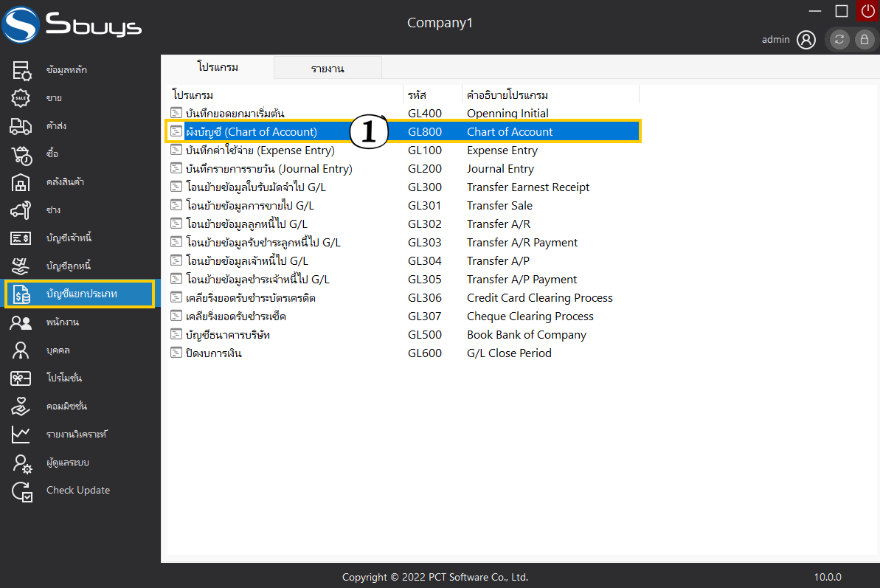Click the lock icon next to refresh
Viewport: 880px width, 588px height.
[864, 40]
